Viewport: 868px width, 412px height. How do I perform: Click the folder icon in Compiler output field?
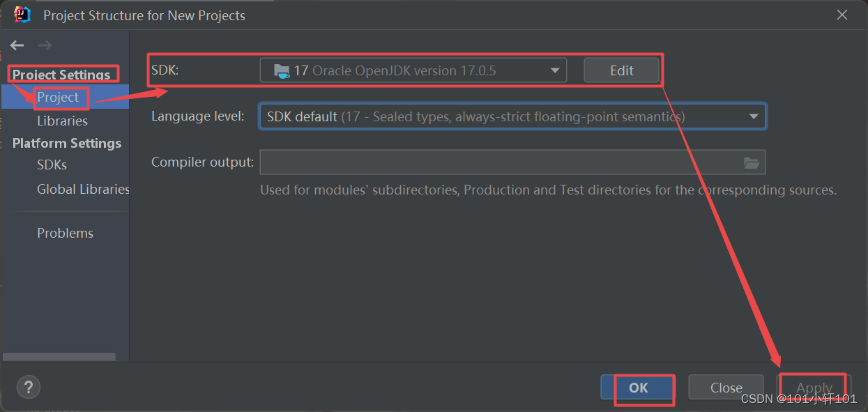(751, 162)
